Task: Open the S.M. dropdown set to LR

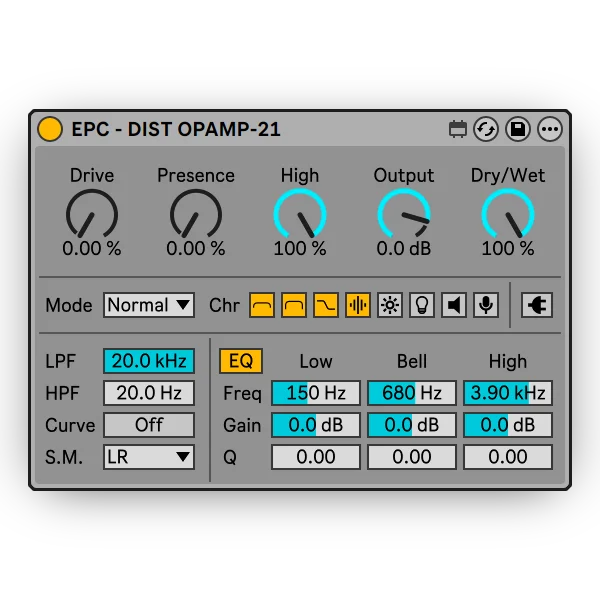Action: (149, 457)
